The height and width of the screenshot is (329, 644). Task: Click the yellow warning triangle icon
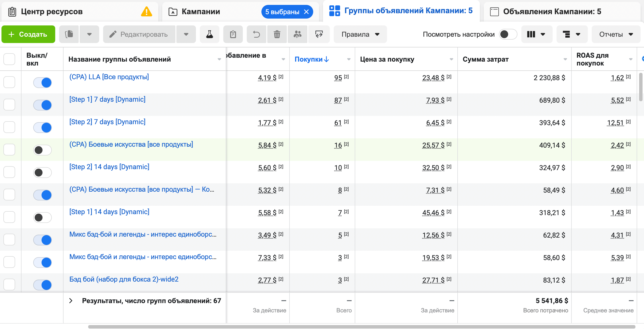pyautogui.click(x=147, y=12)
